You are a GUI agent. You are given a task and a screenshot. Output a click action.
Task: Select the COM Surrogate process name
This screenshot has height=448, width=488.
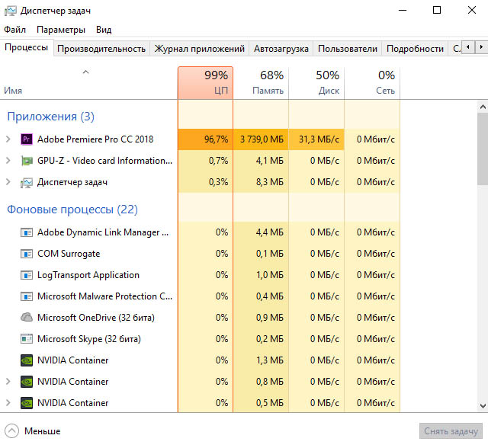[x=69, y=254]
